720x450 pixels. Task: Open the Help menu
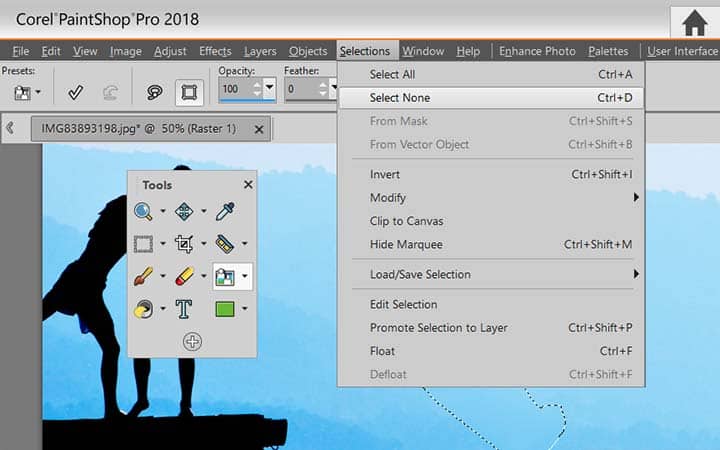(468, 51)
